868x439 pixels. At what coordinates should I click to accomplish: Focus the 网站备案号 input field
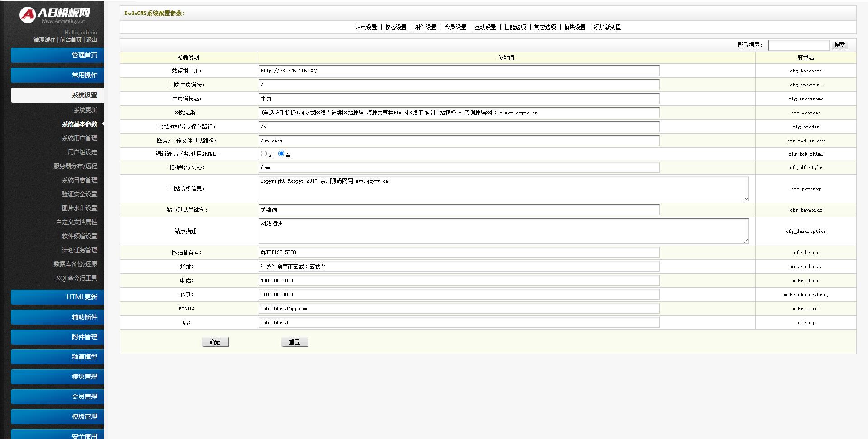click(x=459, y=252)
